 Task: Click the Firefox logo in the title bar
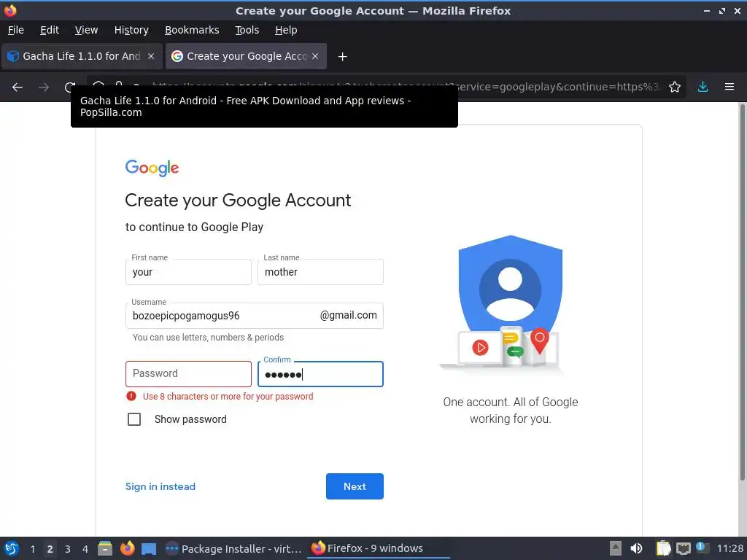(x=10, y=10)
